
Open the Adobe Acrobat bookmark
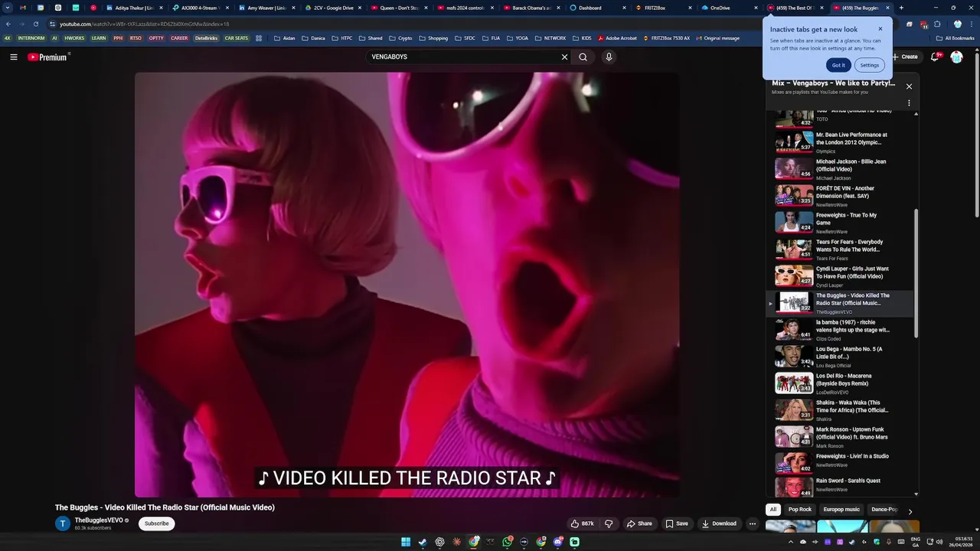coord(617,37)
